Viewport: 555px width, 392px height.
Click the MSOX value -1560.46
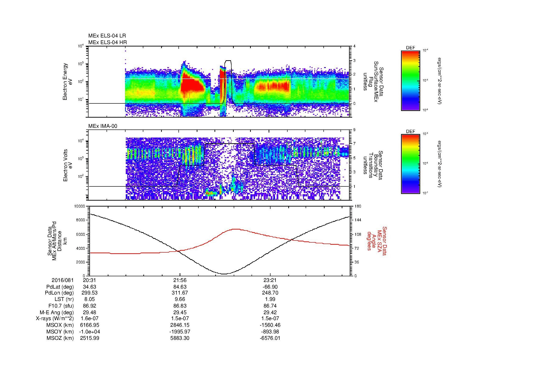tap(270, 325)
